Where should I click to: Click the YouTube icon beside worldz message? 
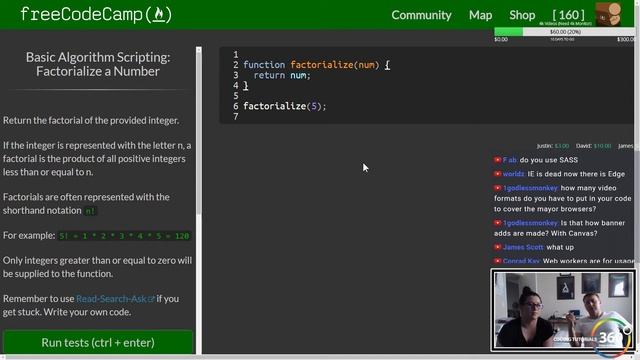[x=497, y=174]
